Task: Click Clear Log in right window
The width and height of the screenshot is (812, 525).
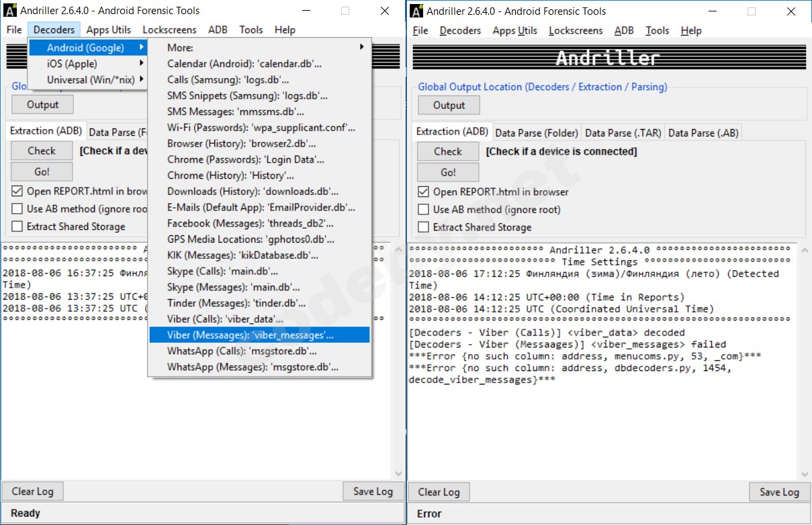Action: (439, 492)
